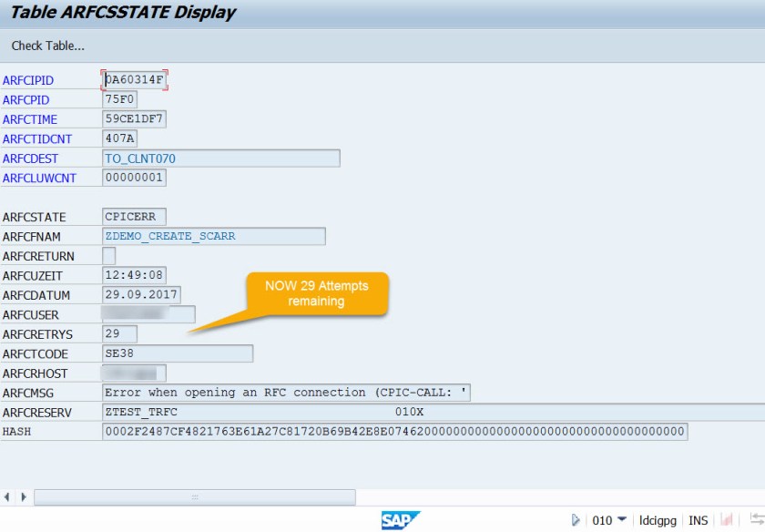Click the ARFCLUWCNT label

(x=39, y=179)
